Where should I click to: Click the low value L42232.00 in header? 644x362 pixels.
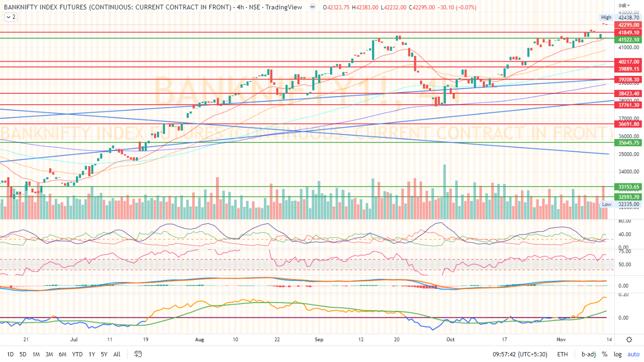click(x=394, y=8)
